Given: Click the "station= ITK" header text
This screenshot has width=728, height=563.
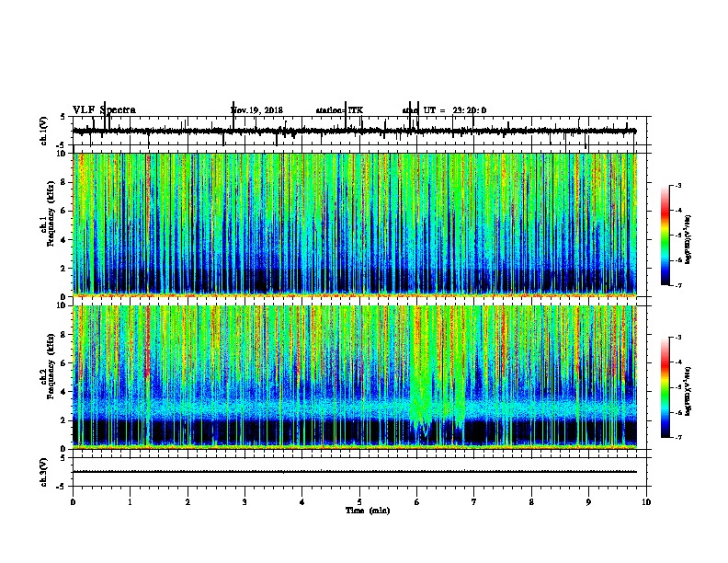Looking at the screenshot, I should point(339,110).
